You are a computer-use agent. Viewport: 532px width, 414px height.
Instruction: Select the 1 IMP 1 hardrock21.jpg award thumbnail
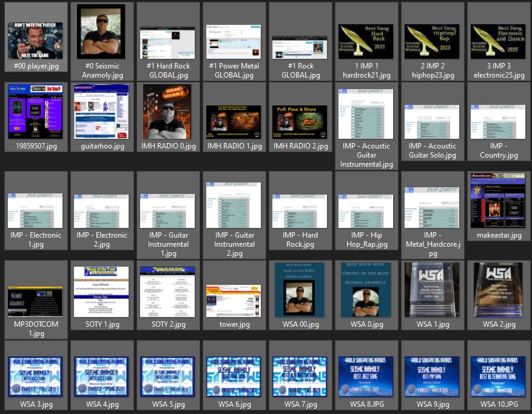(x=366, y=41)
